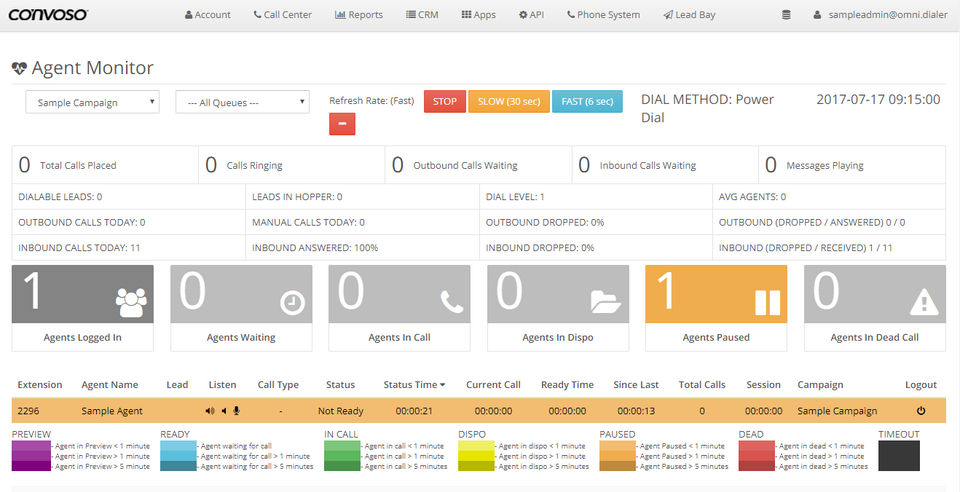Image resolution: width=960 pixels, height=492 pixels.
Task: Click the Campaign column header
Action: [820, 385]
